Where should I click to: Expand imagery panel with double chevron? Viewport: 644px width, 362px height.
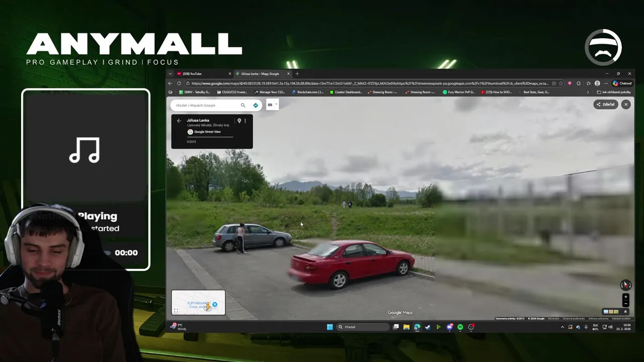click(625, 312)
